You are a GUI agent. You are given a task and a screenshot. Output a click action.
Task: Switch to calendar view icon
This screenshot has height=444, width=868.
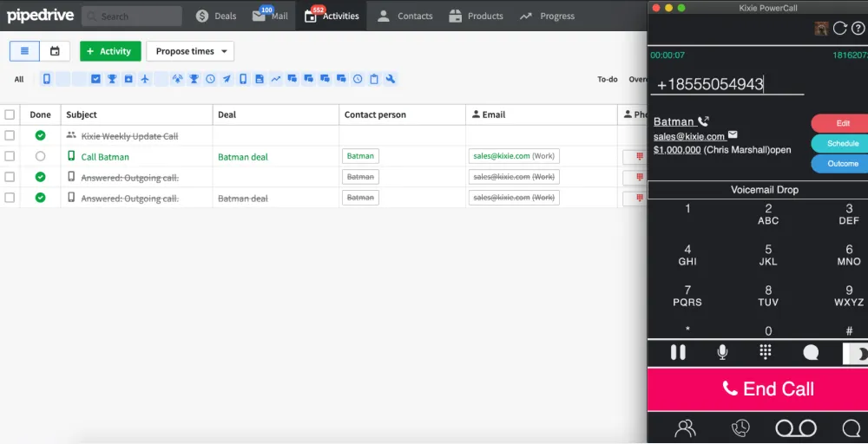(x=55, y=51)
